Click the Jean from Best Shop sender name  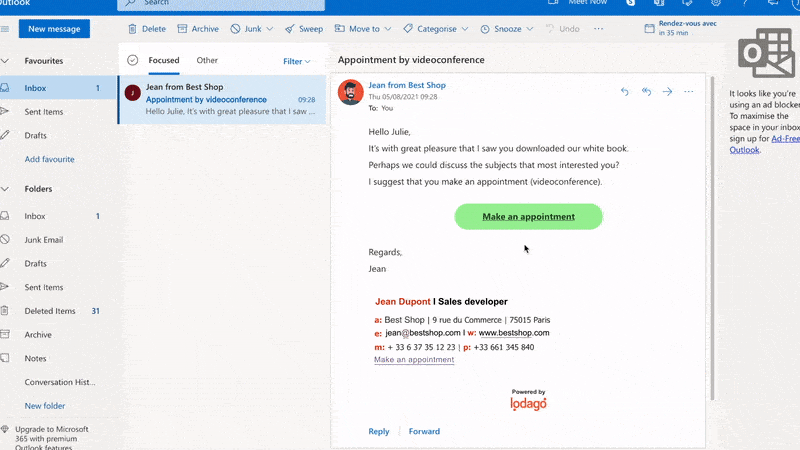[x=407, y=85]
